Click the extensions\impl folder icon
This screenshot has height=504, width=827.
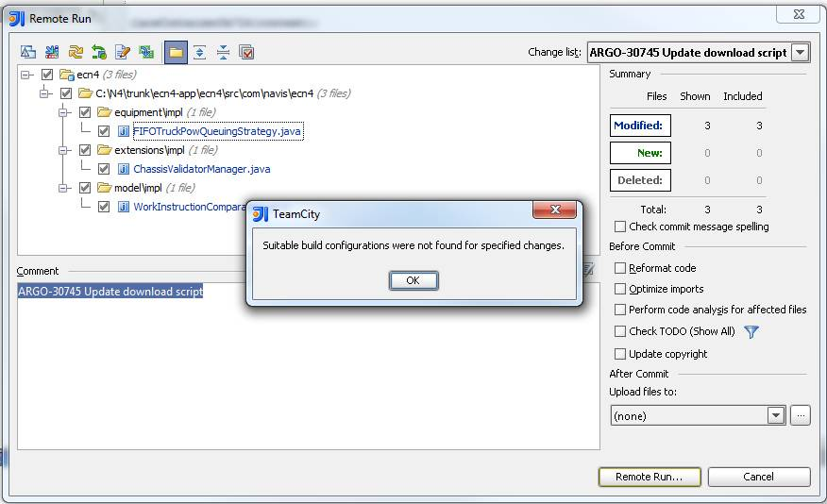pyautogui.click(x=104, y=150)
